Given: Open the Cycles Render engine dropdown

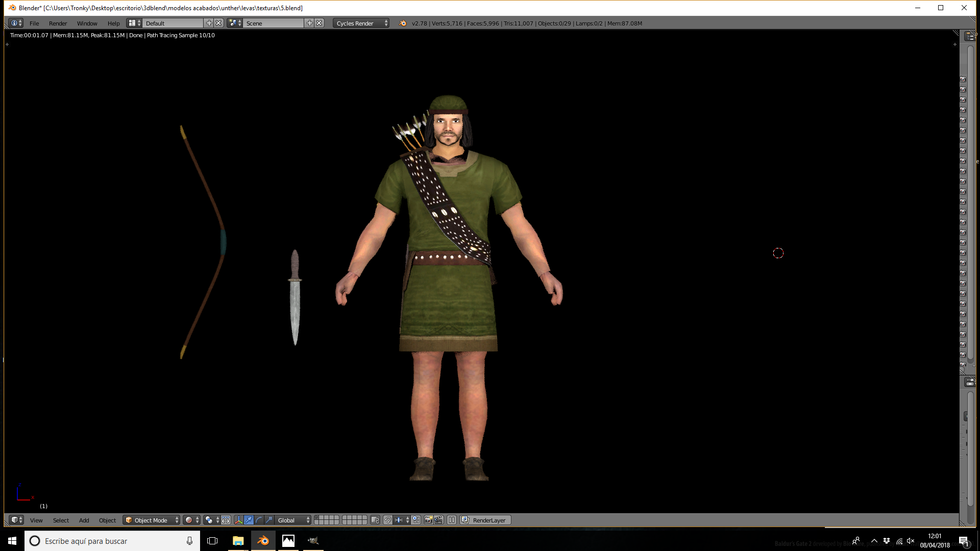Looking at the screenshot, I should pos(361,23).
